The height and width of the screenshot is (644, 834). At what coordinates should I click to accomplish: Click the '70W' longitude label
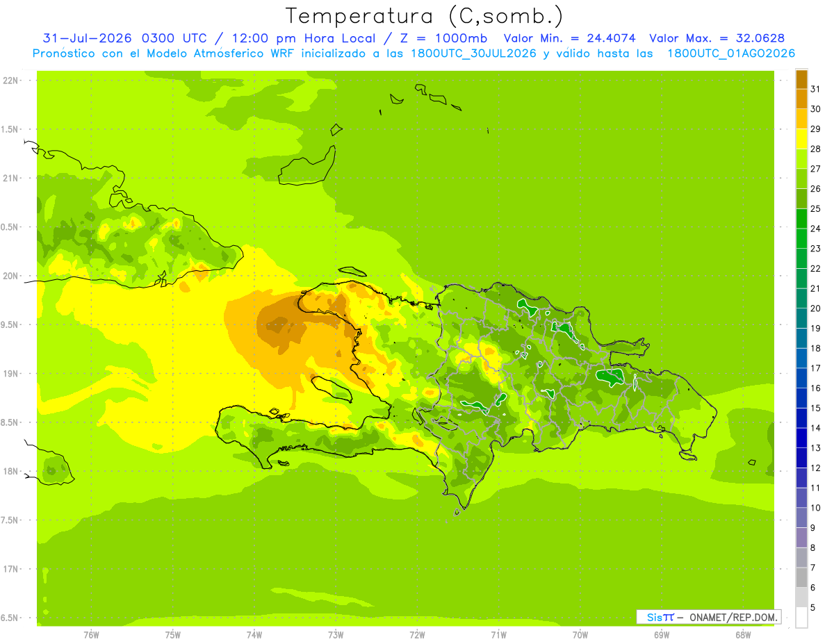580,635
